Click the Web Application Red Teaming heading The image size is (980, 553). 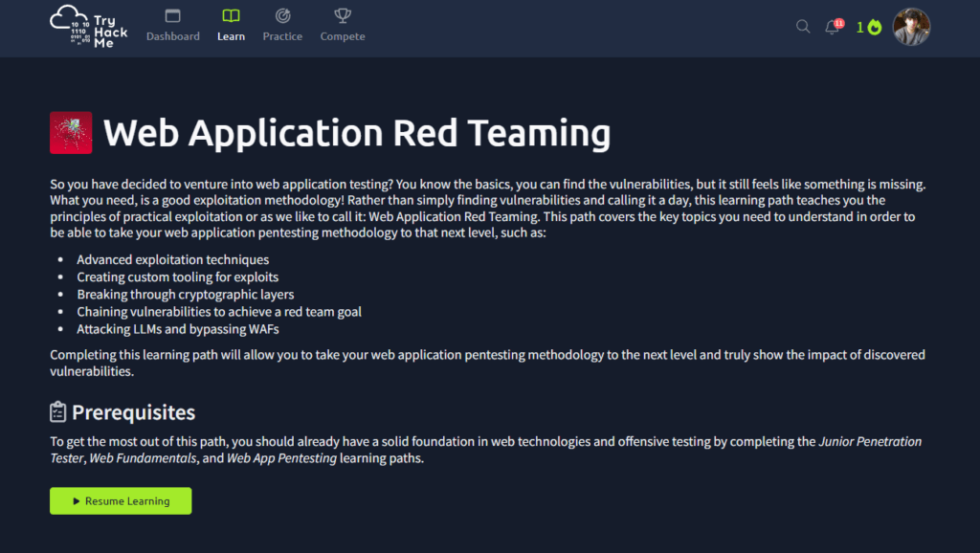click(x=356, y=133)
